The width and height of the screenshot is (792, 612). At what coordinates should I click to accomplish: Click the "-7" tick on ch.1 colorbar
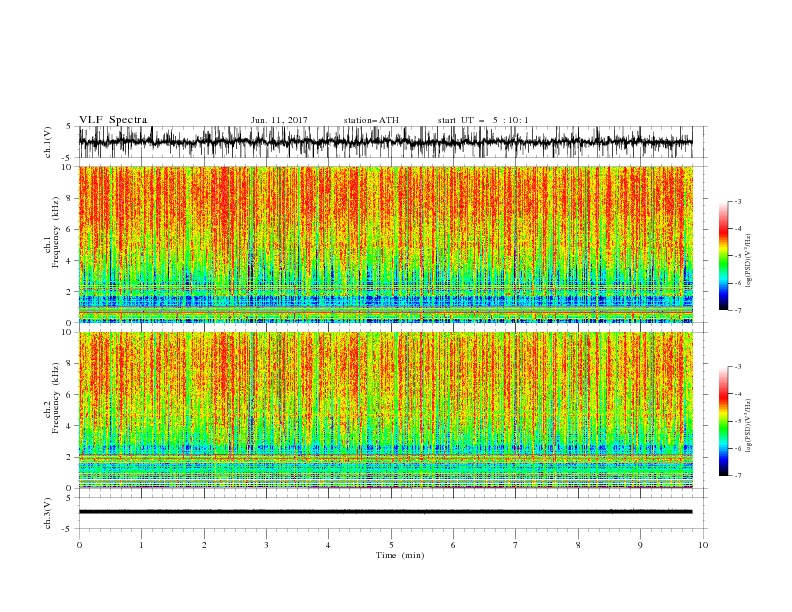pos(738,310)
